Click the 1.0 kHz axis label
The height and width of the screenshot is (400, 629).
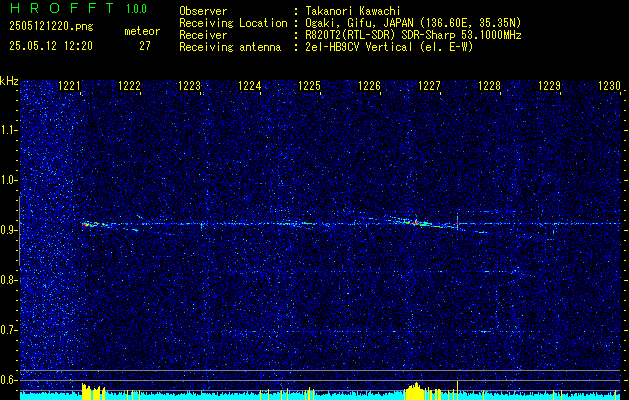point(8,180)
